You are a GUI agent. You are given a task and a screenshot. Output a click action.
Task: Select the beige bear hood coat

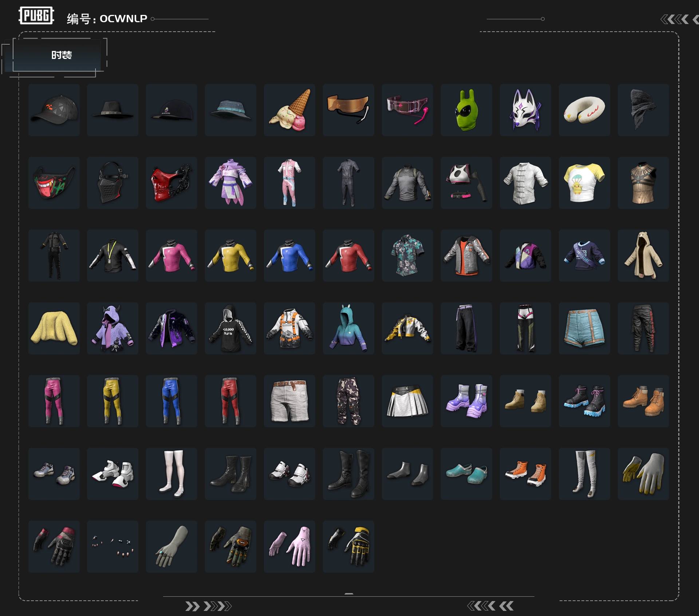point(643,255)
